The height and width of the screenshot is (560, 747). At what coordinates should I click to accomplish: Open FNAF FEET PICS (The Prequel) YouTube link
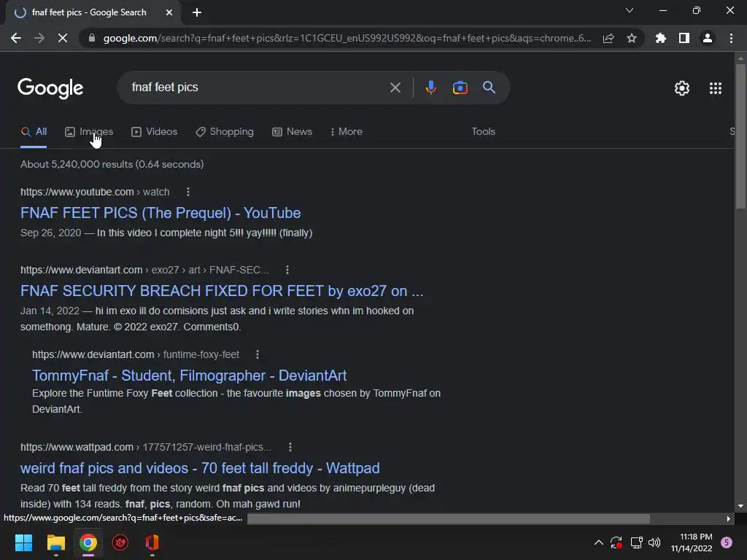click(160, 213)
